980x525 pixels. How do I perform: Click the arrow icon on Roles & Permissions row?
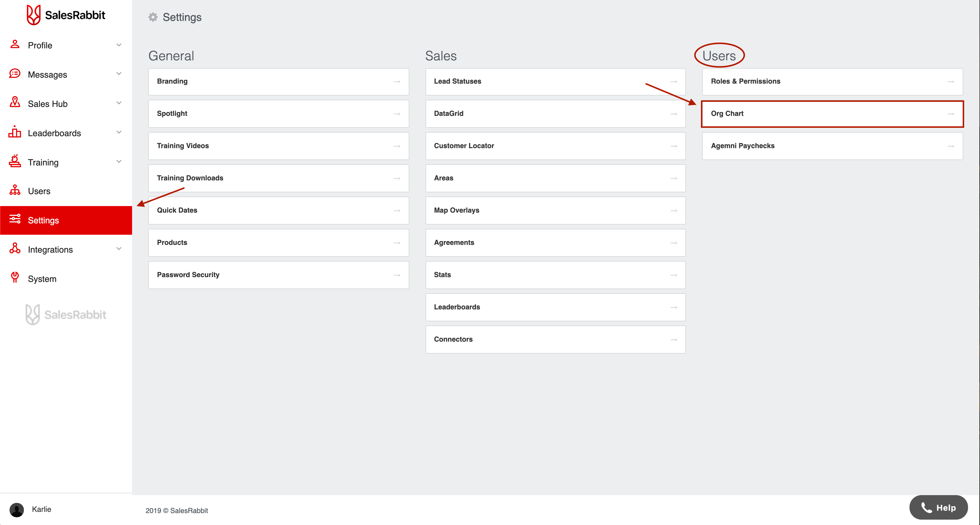(x=951, y=82)
